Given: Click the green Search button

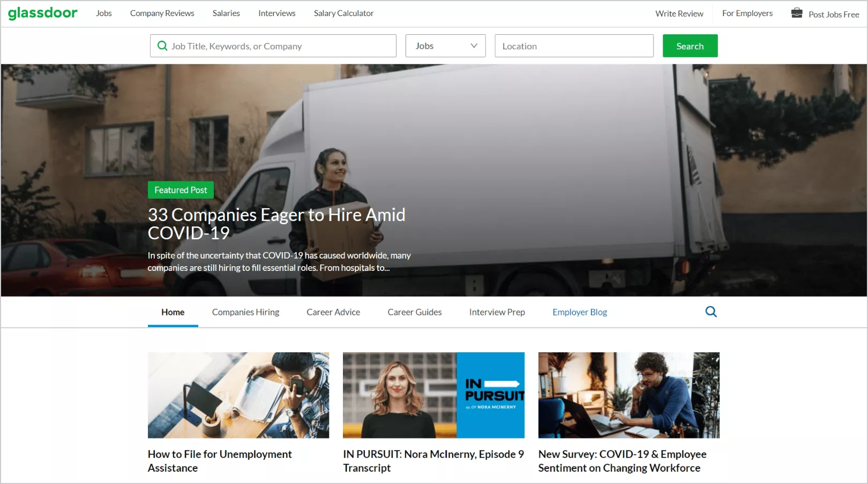Looking at the screenshot, I should [690, 46].
